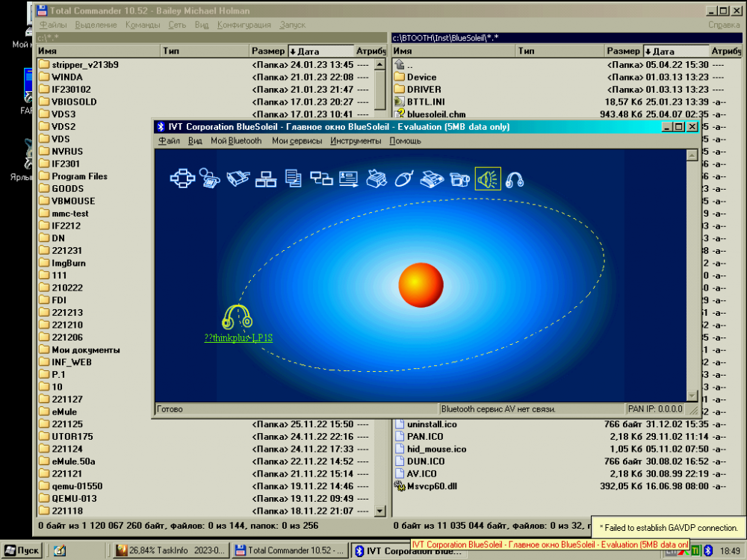Select the Program Files folder
747x560 pixels.
coord(79,176)
